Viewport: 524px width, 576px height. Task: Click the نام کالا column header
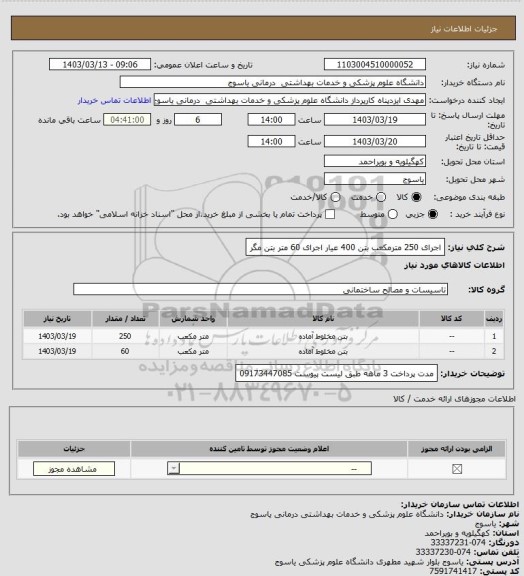pyautogui.click(x=323, y=319)
